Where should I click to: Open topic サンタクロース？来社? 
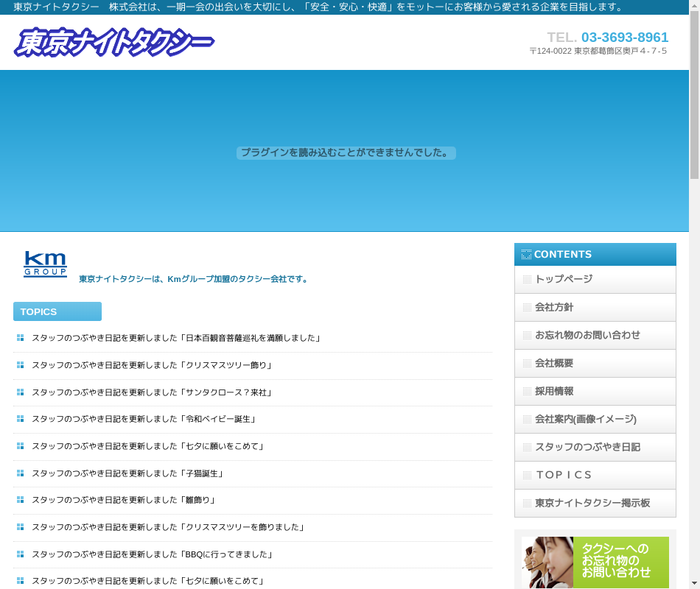[x=152, y=392]
